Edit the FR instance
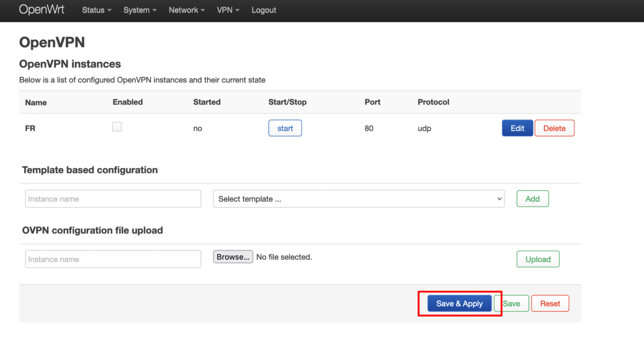644x344 pixels. tap(517, 128)
